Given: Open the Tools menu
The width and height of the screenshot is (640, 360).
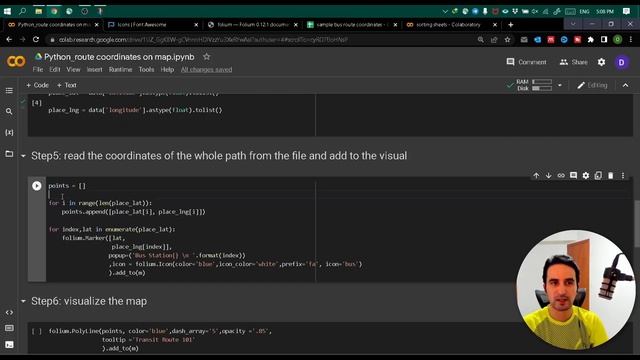Looking at the screenshot, I should [x=146, y=69].
